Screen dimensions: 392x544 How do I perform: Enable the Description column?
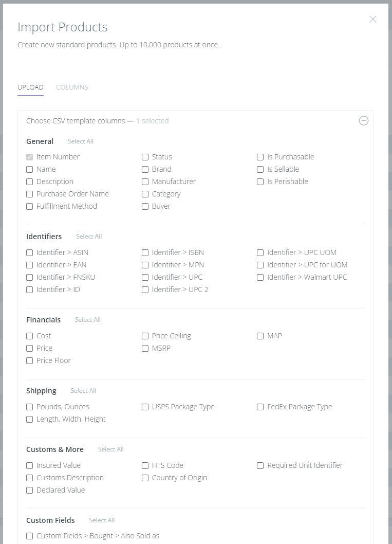point(30,182)
